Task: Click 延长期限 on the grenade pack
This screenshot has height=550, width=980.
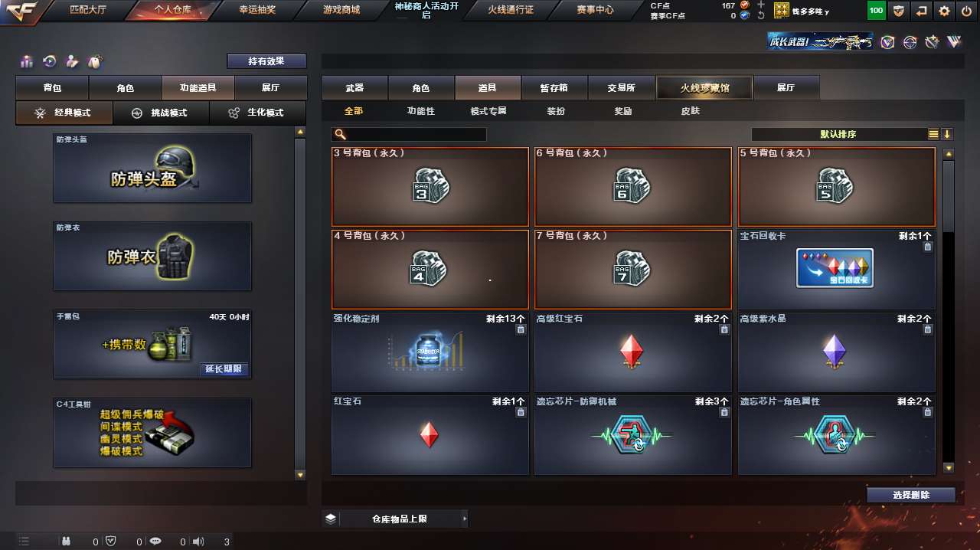Action: [x=224, y=369]
